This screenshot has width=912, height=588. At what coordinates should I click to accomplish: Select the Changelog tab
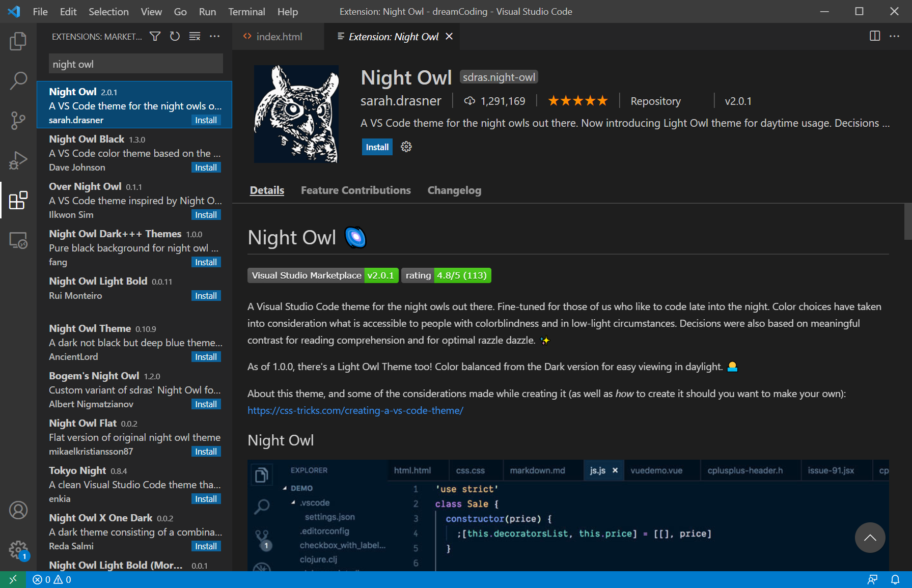(454, 190)
